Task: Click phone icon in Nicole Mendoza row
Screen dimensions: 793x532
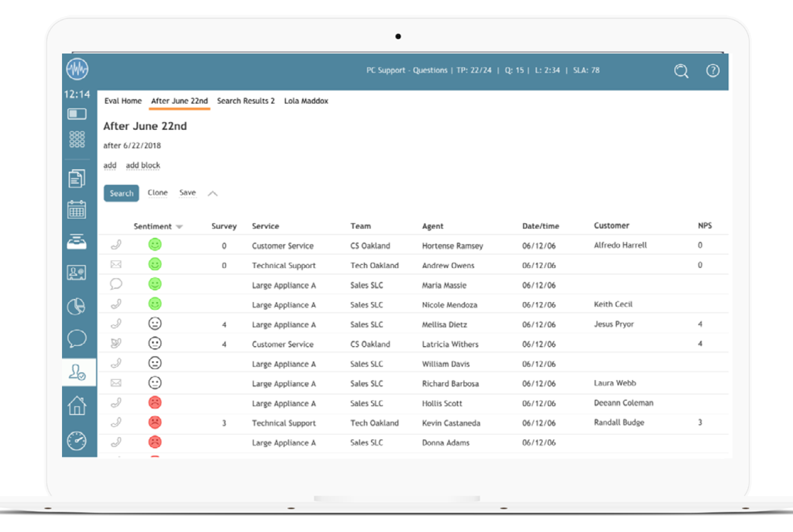Action: point(116,304)
